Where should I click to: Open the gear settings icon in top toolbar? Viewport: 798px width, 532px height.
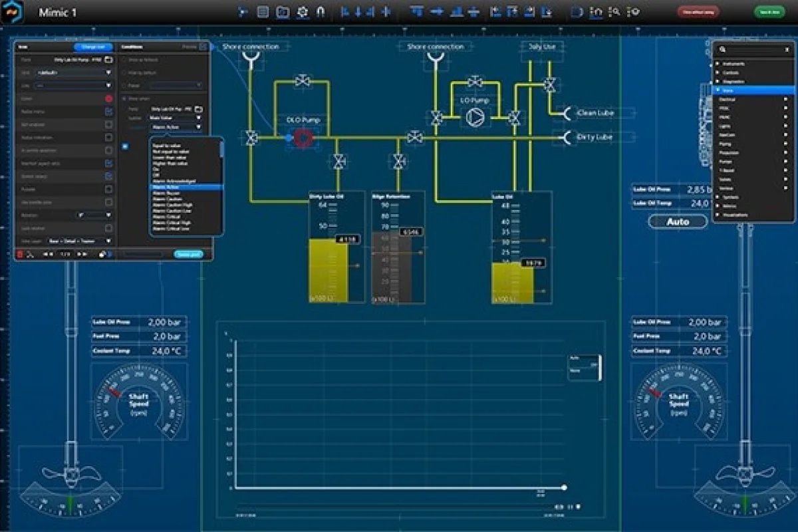click(302, 11)
